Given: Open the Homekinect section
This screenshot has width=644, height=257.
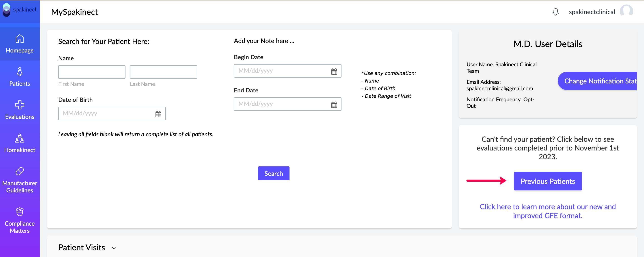Looking at the screenshot, I should pos(20,143).
